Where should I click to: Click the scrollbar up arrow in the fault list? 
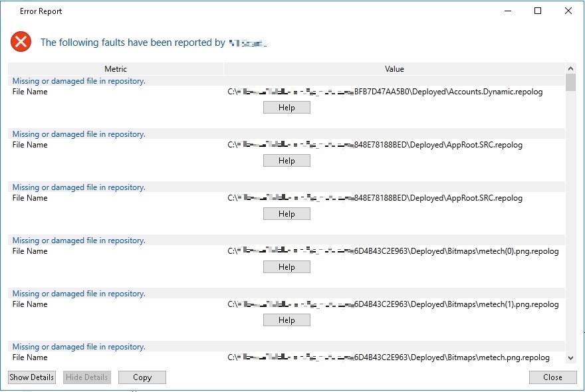pos(570,68)
